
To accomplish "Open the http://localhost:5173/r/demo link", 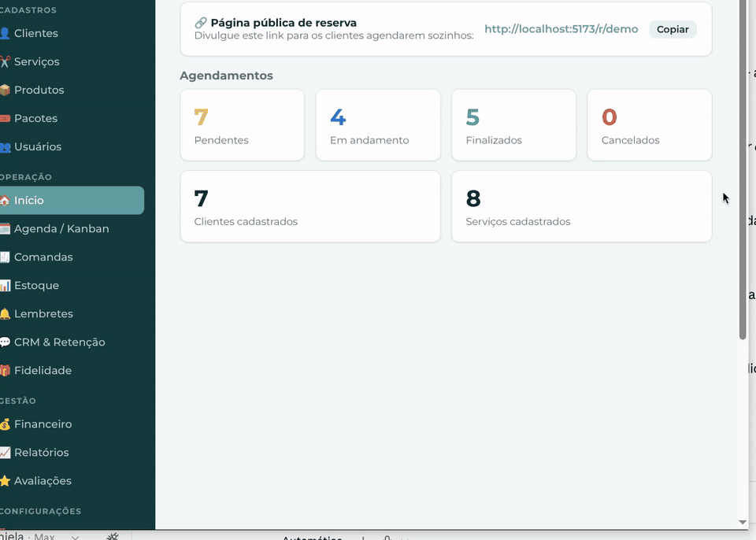I will tap(561, 29).
